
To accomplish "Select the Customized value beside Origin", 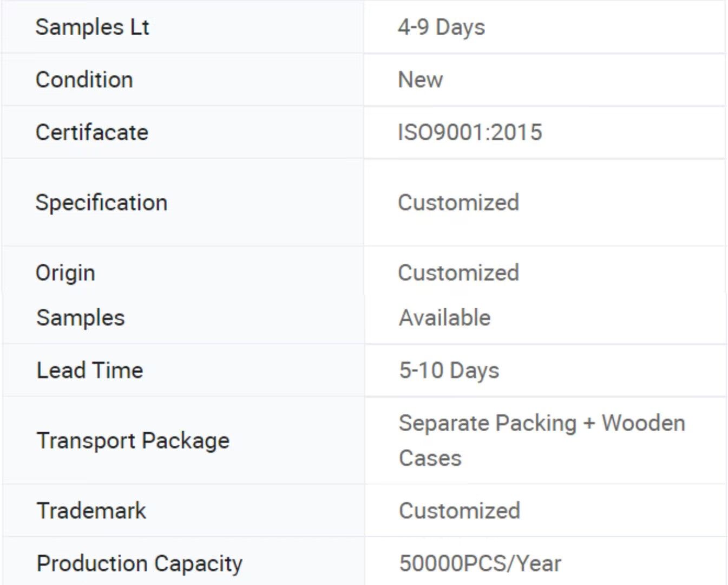I will click(x=458, y=272).
